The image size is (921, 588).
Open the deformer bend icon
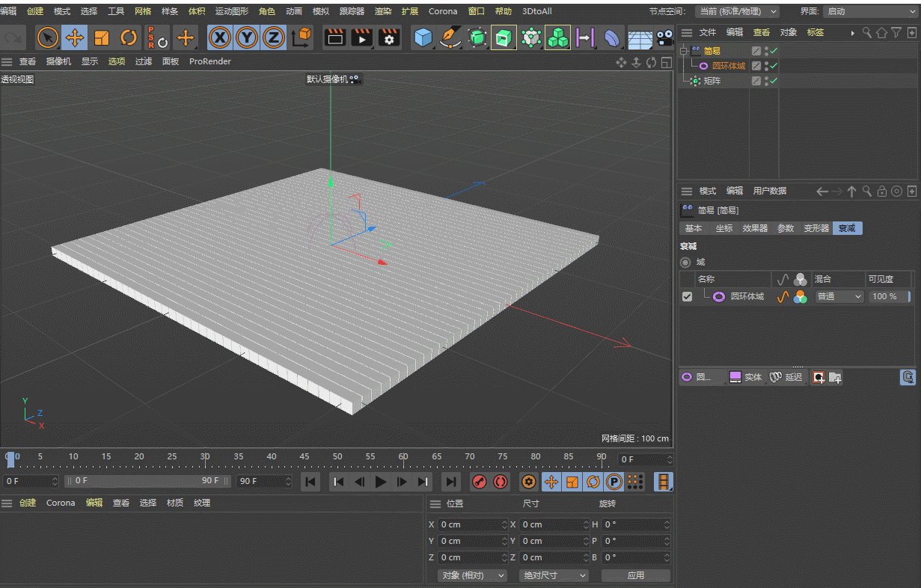click(x=612, y=37)
